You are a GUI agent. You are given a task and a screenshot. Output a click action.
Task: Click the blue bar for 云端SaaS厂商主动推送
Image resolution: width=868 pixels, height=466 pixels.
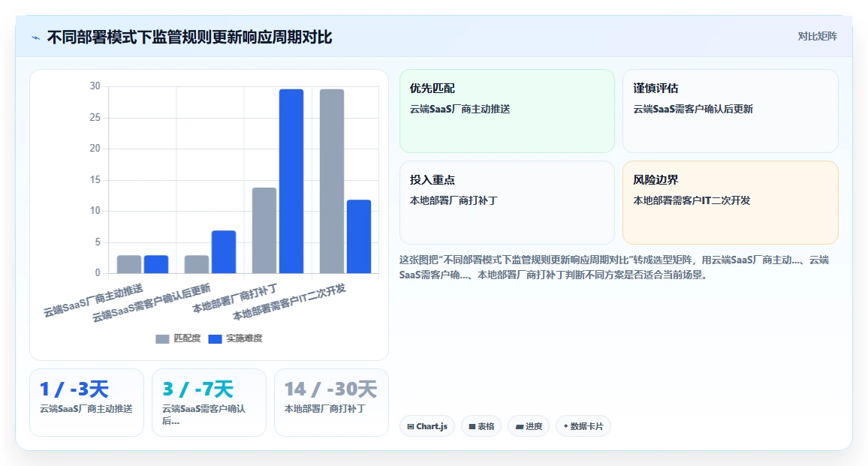pos(156,264)
